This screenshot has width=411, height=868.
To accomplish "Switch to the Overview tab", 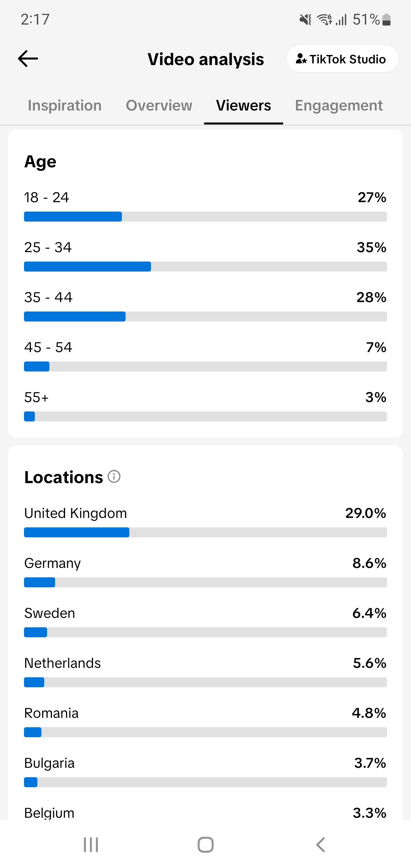I will tap(159, 105).
